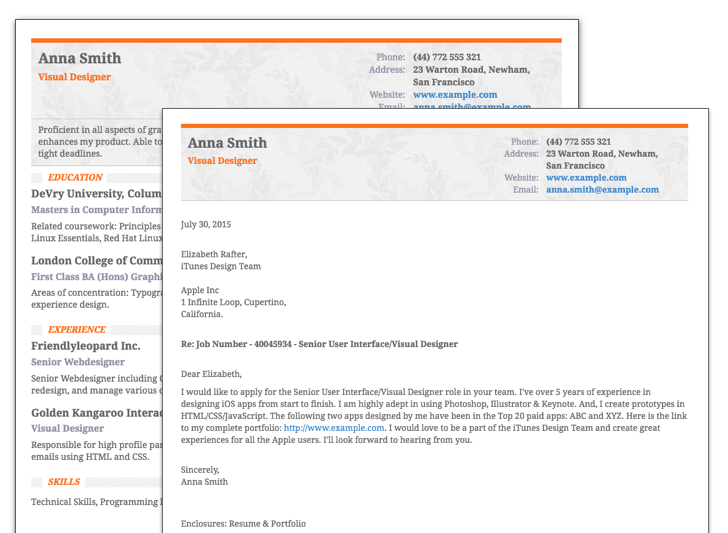Click First Class BA (Hons) line
The image size is (728, 533).
point(97,277)
